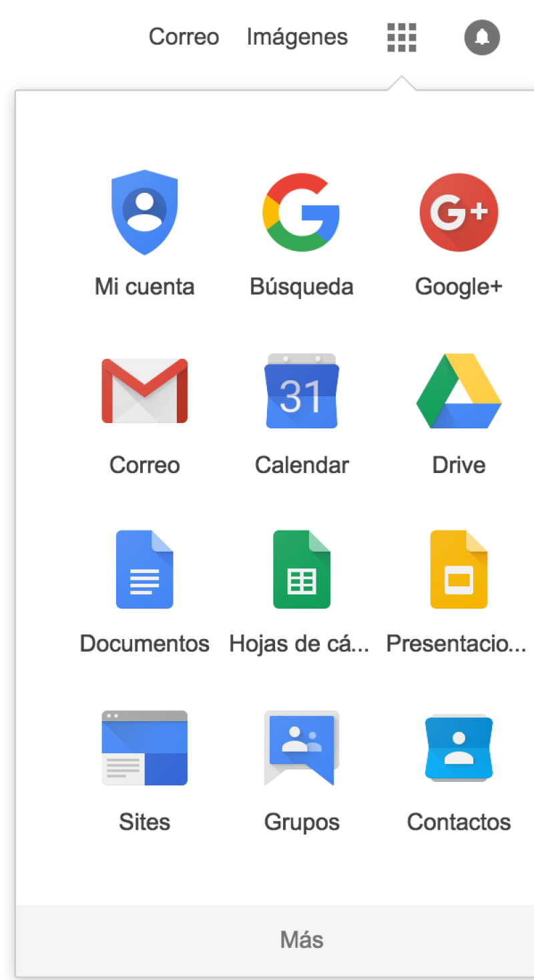Click the Correo link in top bar
Viewport: 534px width, 980px height.
click(x=184, y=37)
